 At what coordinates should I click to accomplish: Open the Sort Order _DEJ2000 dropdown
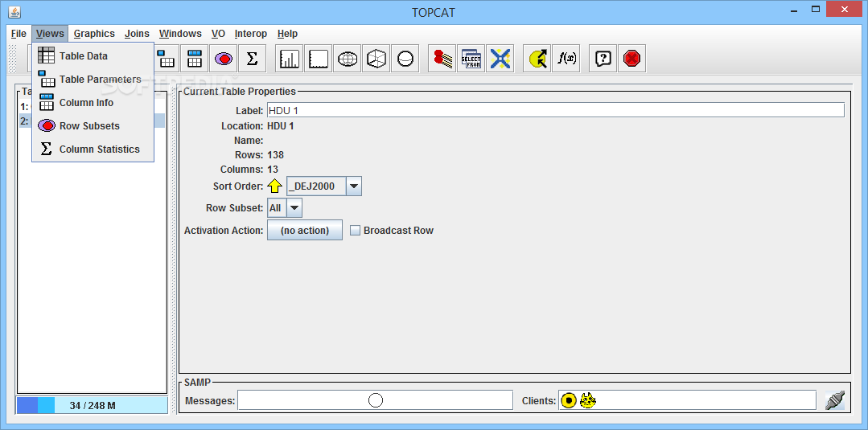click(x=354, y=186)
